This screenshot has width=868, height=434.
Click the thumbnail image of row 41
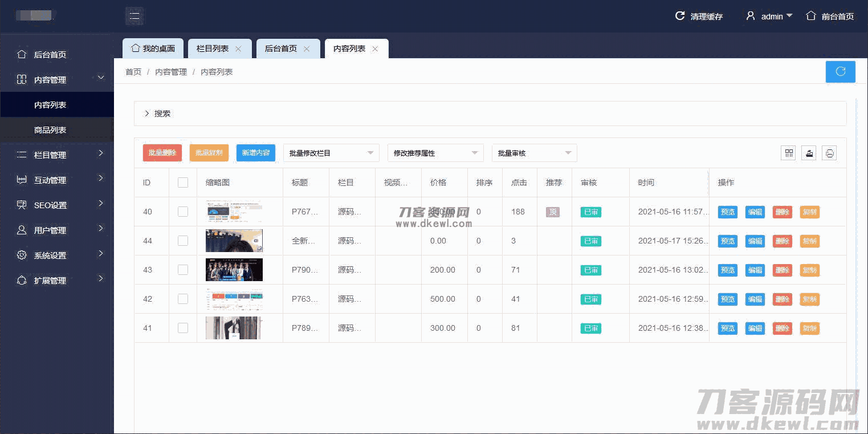click(x=234, y=328)
